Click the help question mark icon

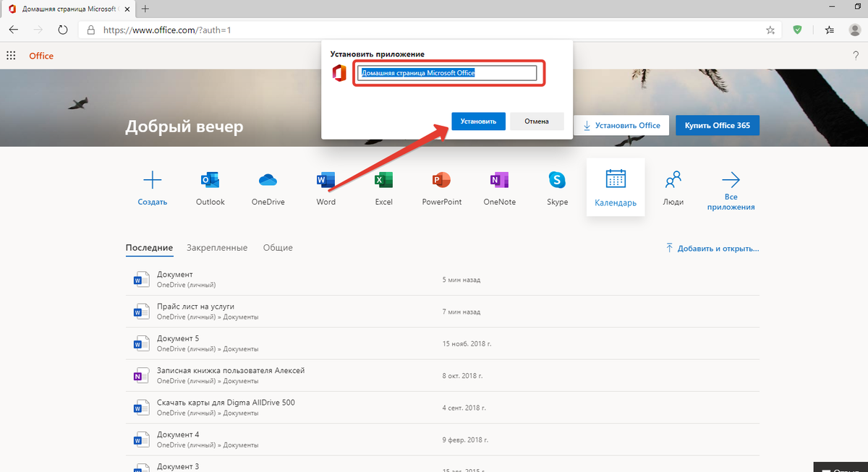(x=856, y=56)
